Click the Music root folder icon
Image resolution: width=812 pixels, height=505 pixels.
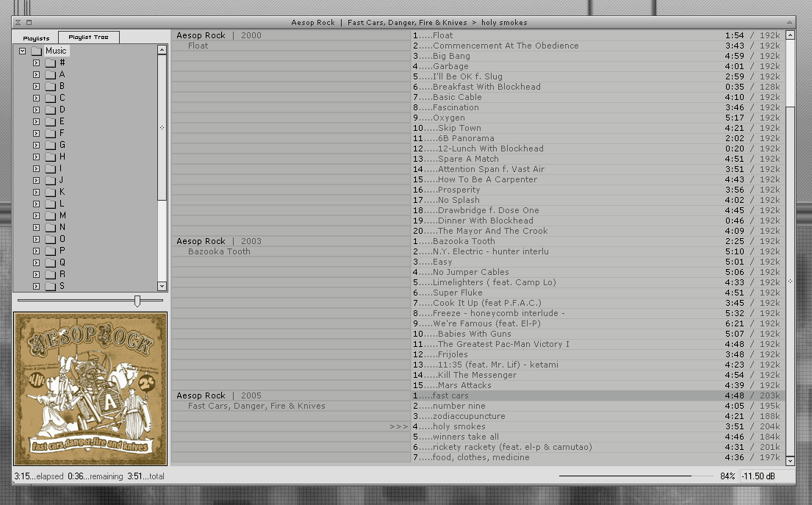click(36, 51)
